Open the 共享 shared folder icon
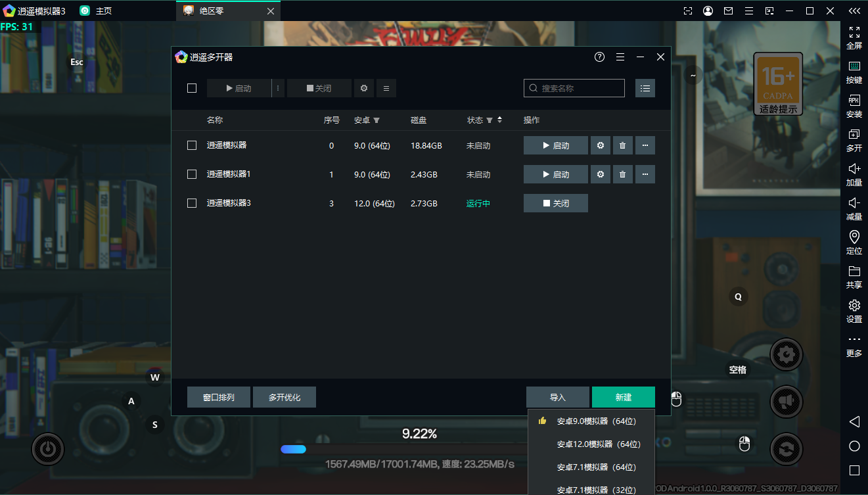 coord(854,277)
